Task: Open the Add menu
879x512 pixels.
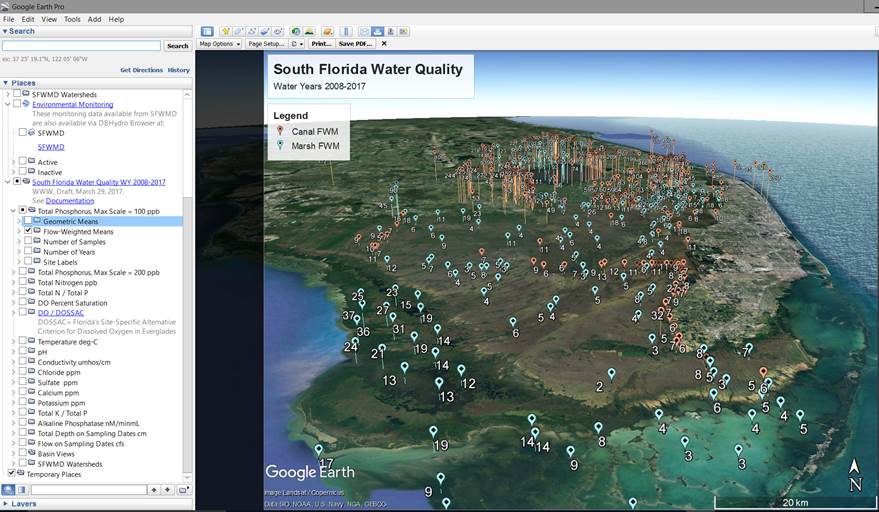Action: point(94,19)
